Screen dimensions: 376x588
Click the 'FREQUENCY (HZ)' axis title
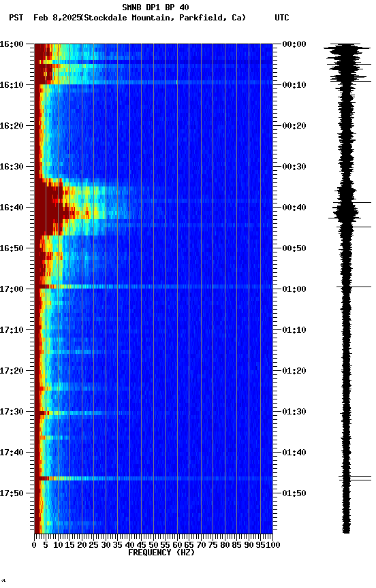(x=161, y=553)
